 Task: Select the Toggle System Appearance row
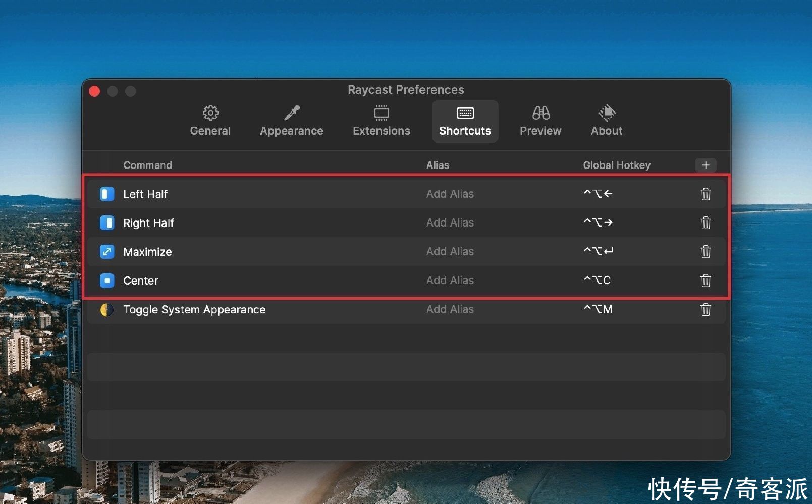[406, 309]
